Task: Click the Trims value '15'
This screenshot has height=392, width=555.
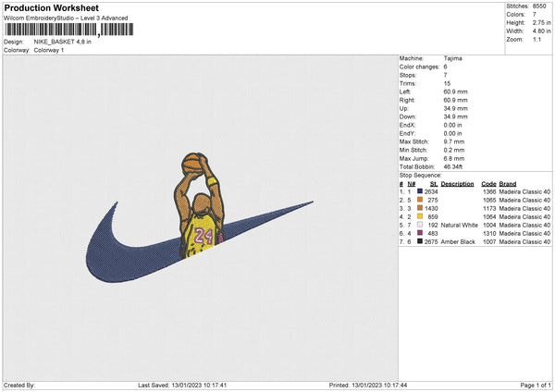Action: (x=447, y=83)
